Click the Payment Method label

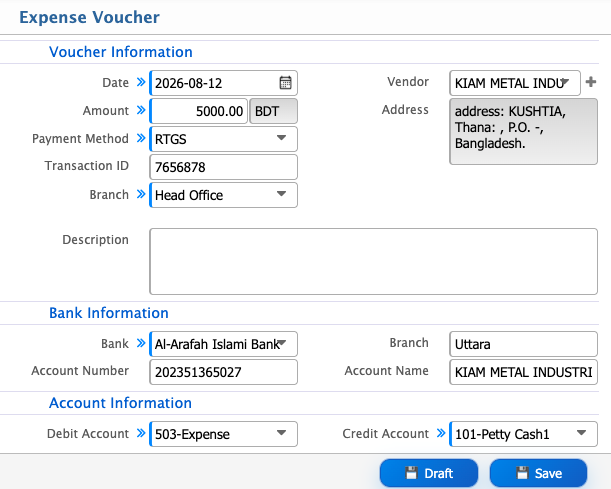click(x=80, y=139)
